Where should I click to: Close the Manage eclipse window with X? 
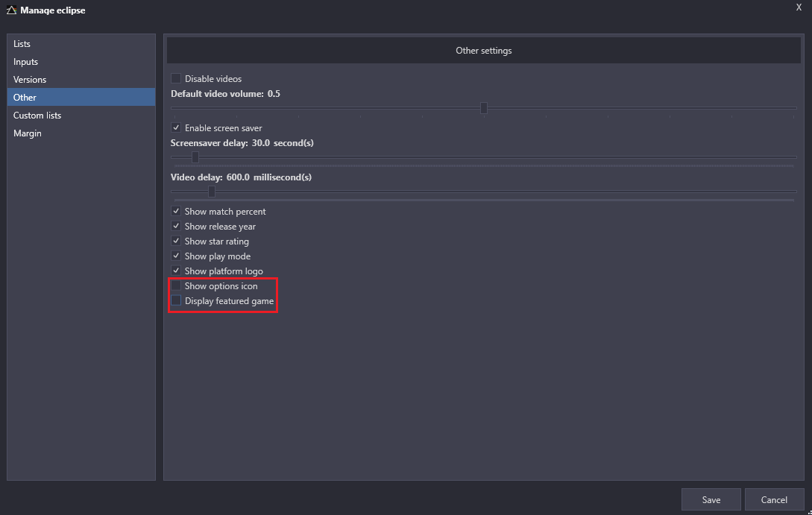[x=799, y=7]
